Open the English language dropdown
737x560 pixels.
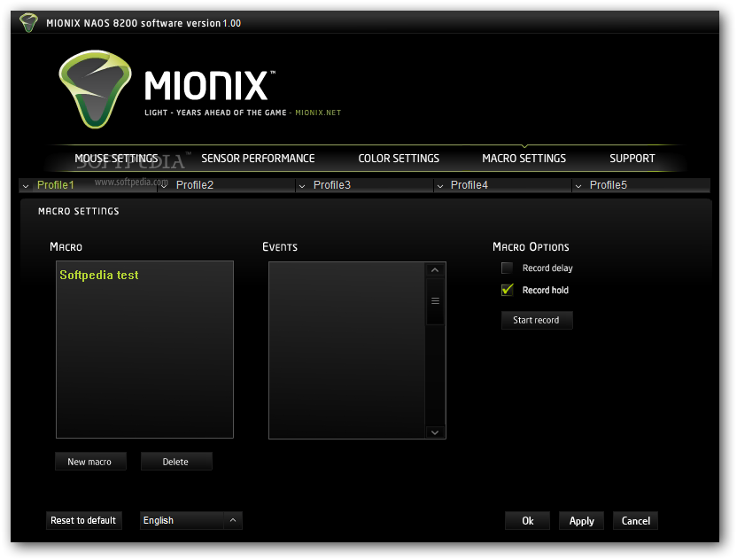[190, 520]
